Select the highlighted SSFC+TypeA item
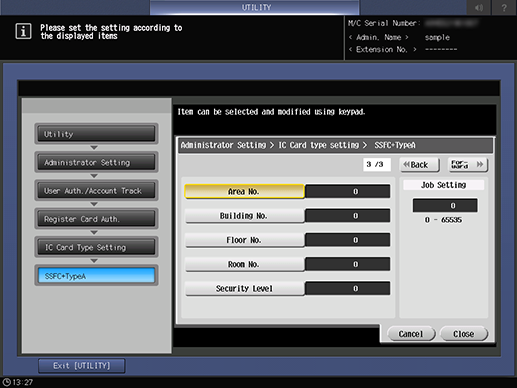Image resolution: width=517 pixels, height=388 pixels. click(x=96, y=276)
